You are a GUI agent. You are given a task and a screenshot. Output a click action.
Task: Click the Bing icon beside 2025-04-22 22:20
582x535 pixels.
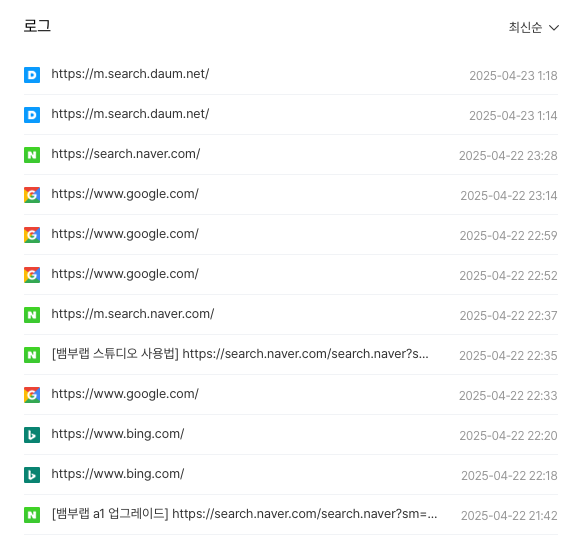pyautogui.click(x=32, y=435)
